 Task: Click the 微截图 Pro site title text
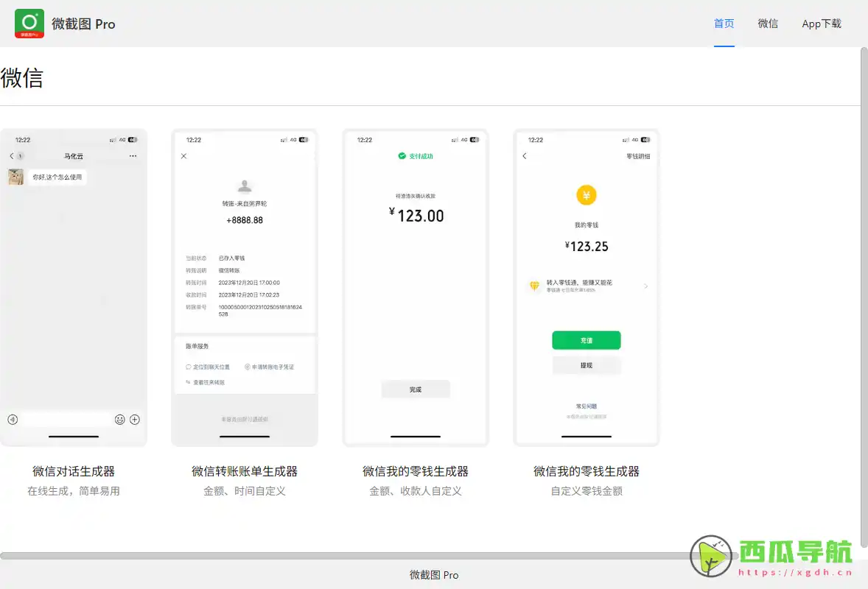(83, 24)
